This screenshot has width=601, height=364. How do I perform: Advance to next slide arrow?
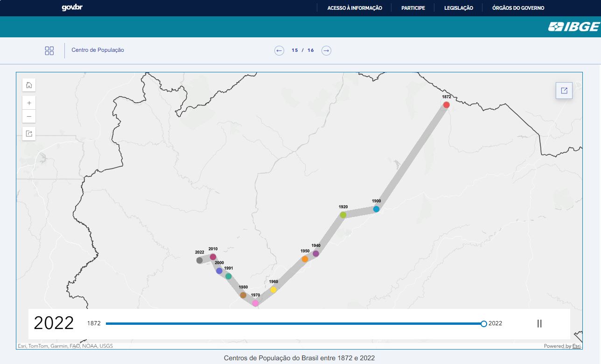pos(326,50)
